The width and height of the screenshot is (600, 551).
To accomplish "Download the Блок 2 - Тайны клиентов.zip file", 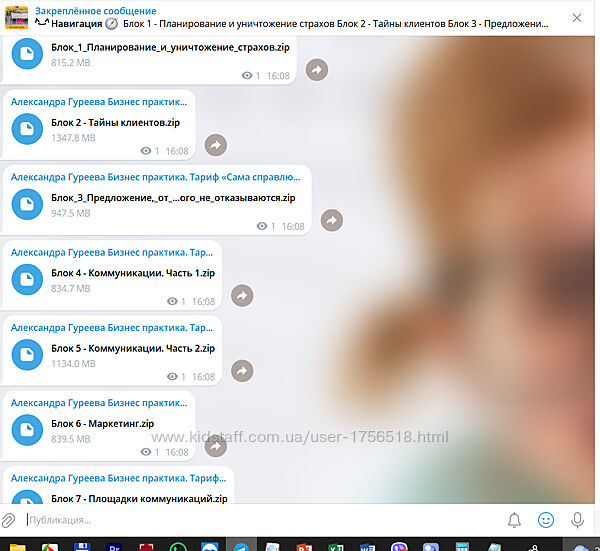I will tap(27, 128).
